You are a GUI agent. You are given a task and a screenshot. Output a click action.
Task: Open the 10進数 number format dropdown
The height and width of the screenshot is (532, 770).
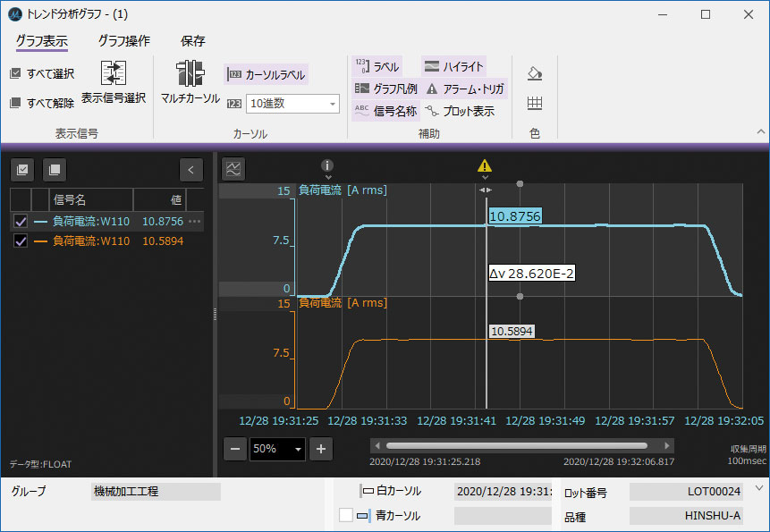(292, 104)
